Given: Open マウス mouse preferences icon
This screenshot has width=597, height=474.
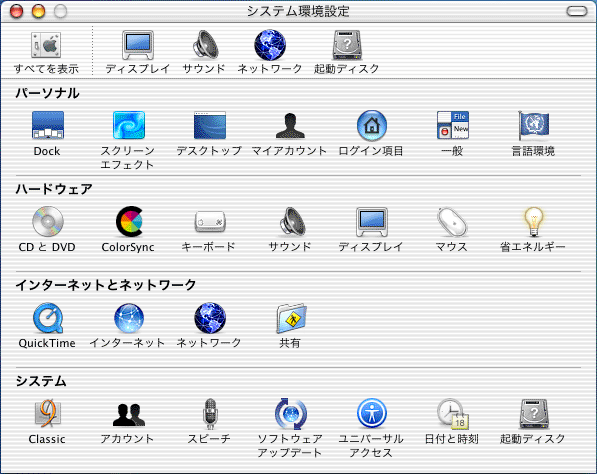Looking at the screenshot, I should pyautogui.click(x=452, y=222).
